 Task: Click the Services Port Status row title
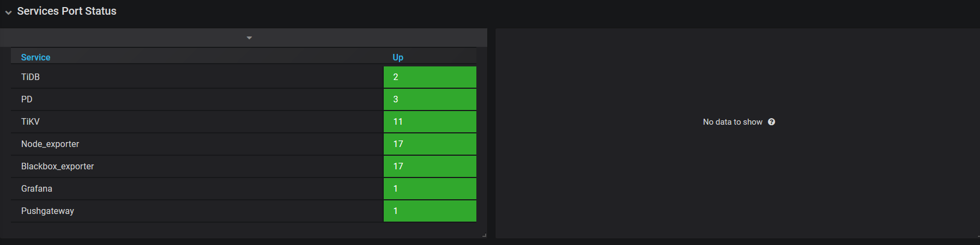tap(66, 11)
